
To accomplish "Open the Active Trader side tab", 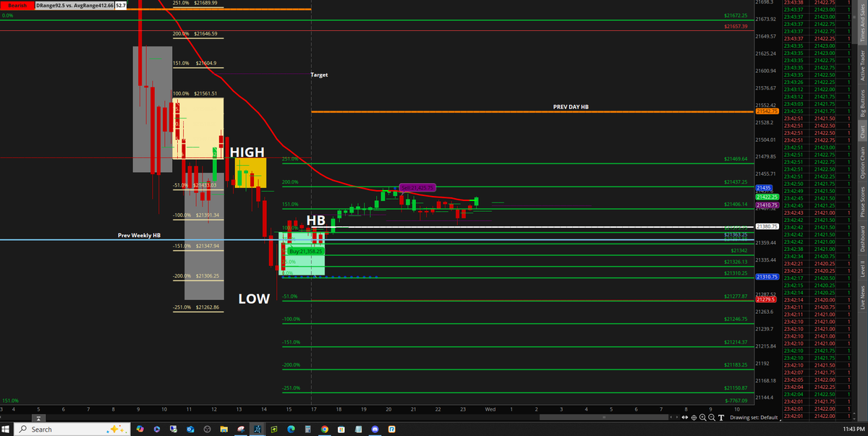I will 861,66.
